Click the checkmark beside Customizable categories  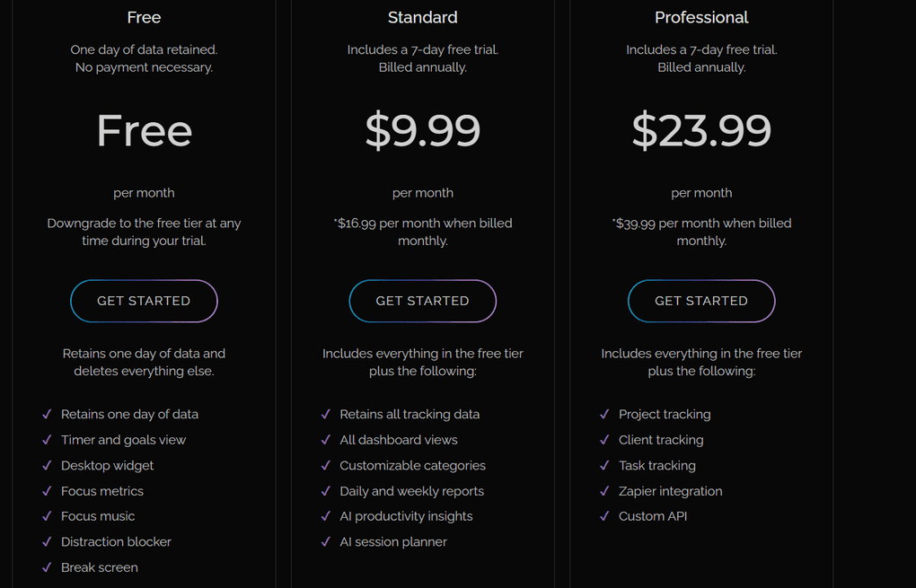[325, 465]
